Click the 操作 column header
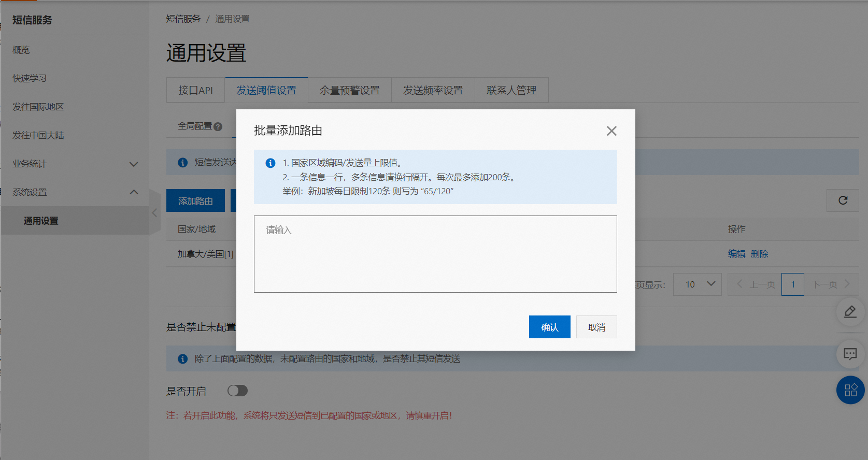868x460 pixels. [736, 229]
